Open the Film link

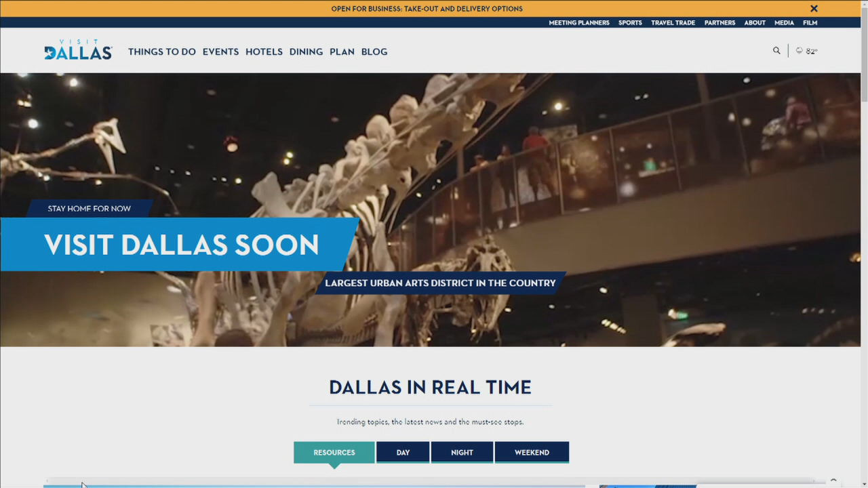point(810,22)
